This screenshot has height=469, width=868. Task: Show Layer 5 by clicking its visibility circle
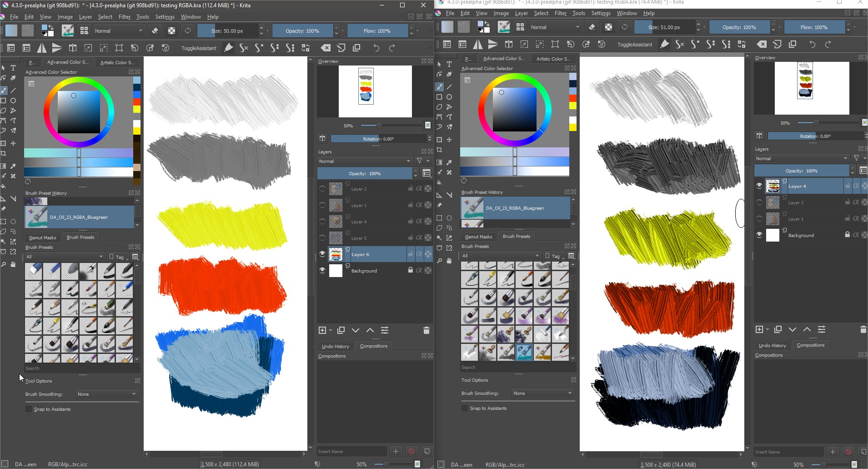322,238
